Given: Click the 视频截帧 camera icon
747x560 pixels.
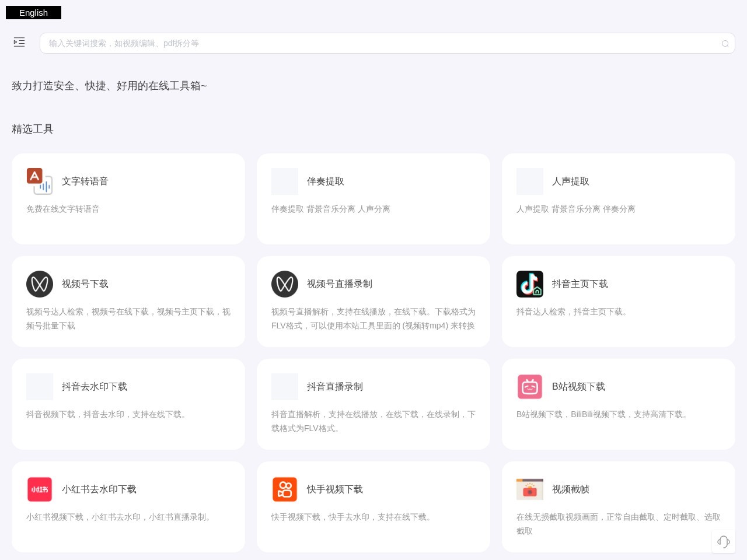Looking at the screenshot, I should pyautogui.click(x=530, y=489).
